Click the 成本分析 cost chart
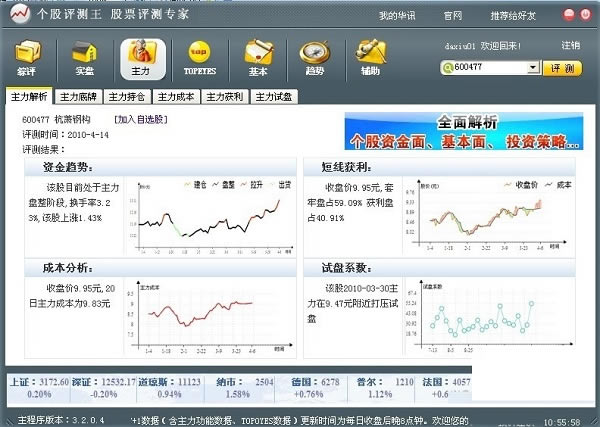This screenshot has height=427, width=600. point(210,318)
